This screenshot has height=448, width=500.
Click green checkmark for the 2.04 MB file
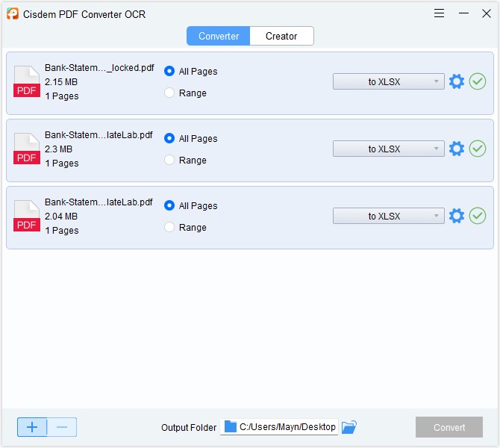coord(478,216)
